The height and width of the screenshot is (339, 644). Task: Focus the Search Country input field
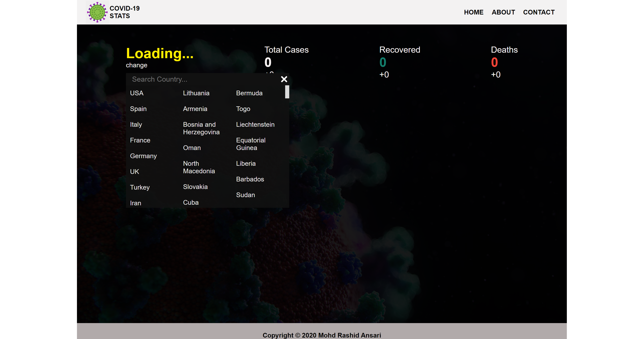point(202,79)
